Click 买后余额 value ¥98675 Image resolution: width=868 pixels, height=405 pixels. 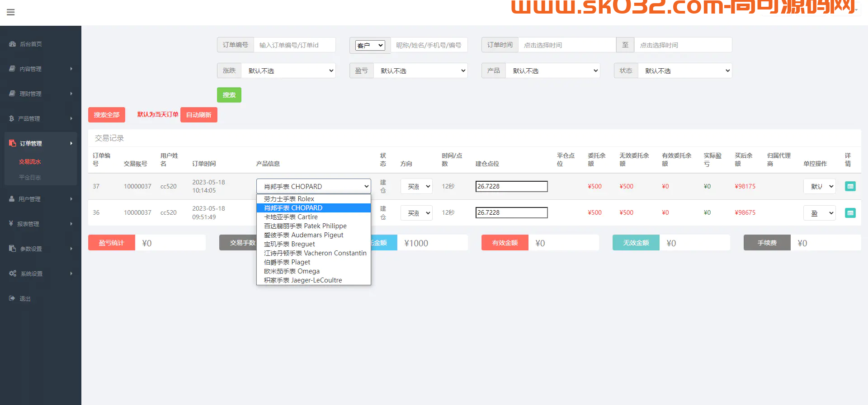pyautogui.click(x=745, y=212)
